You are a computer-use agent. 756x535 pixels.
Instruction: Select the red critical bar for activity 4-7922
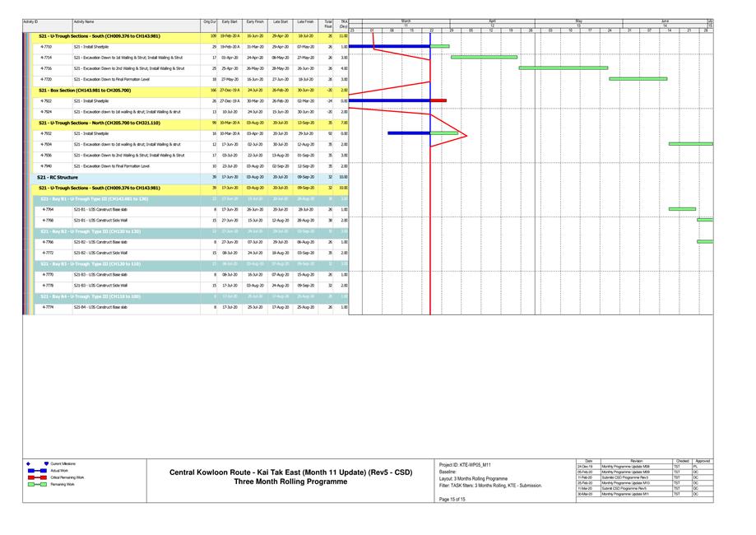click(438, 100)
